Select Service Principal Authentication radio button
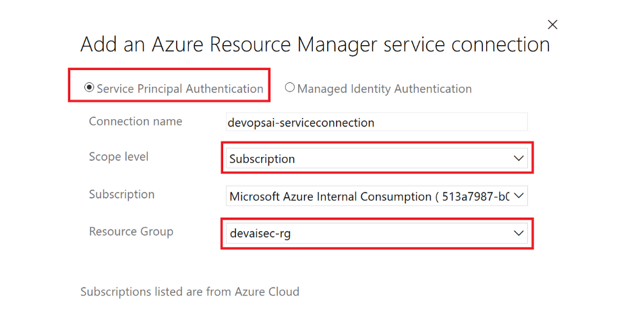 pyautogui.click(x=88, y=88)
